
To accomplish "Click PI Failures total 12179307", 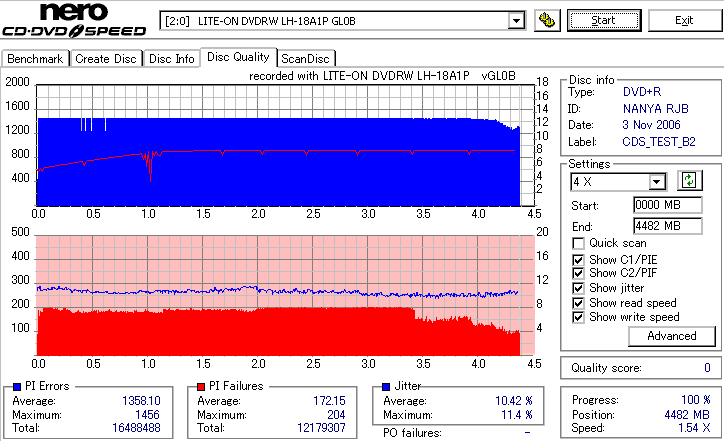I will [x=321, y=428].
